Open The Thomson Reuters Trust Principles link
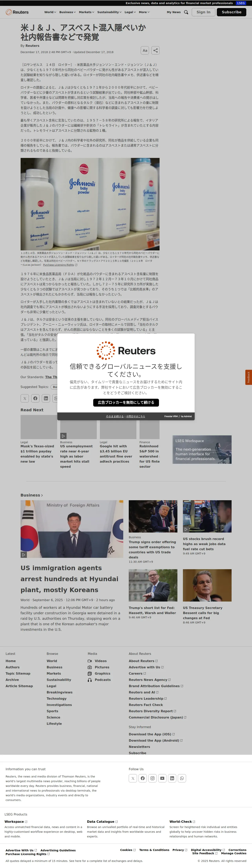252x868 pixels. pyautogui.click(x=51, y=377)
